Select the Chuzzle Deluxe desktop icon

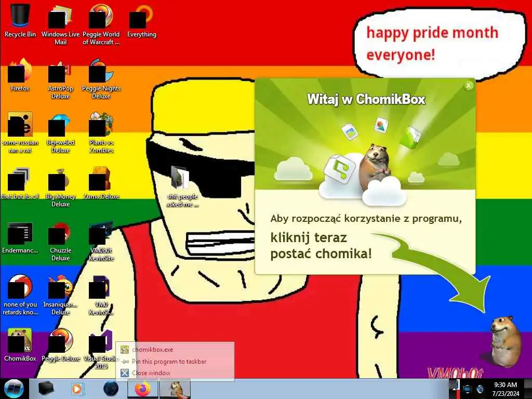pyautogui.click(x=60, y=241)
